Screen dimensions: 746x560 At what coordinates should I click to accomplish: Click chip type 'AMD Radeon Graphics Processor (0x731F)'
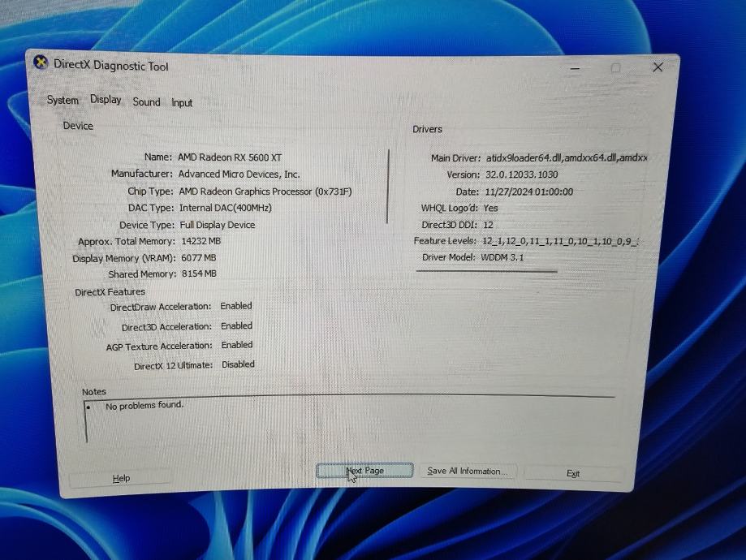pos(265,192)
